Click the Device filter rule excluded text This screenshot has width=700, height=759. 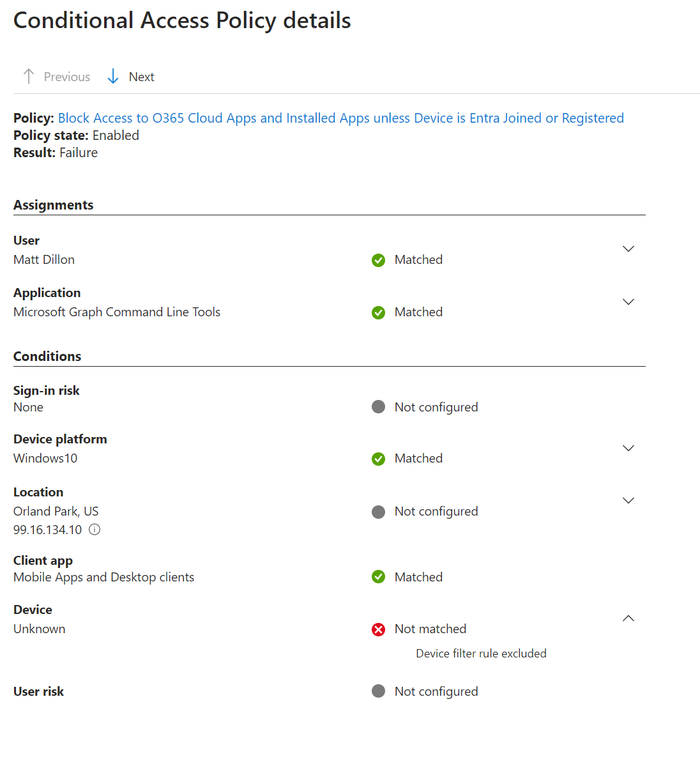(x=481, y=654)
